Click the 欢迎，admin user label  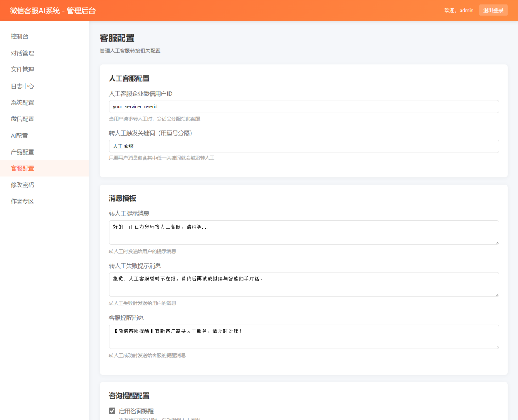(459, 10)
